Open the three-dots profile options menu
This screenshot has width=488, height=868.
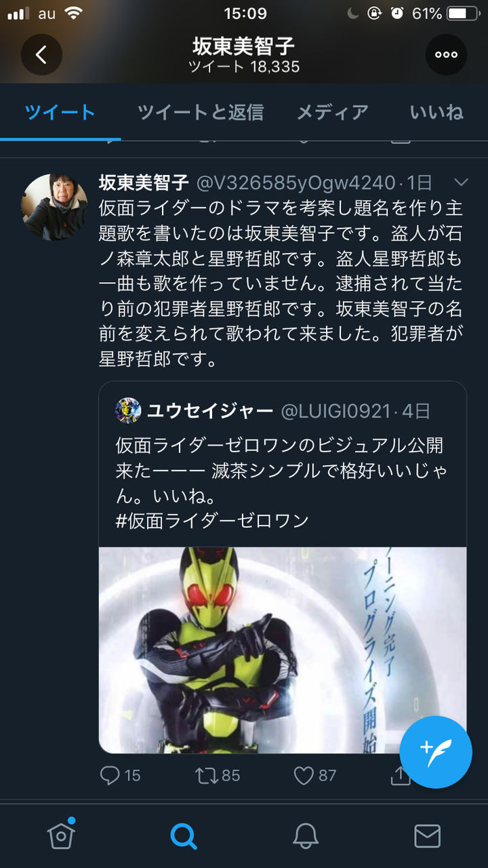tap(446, 54)
